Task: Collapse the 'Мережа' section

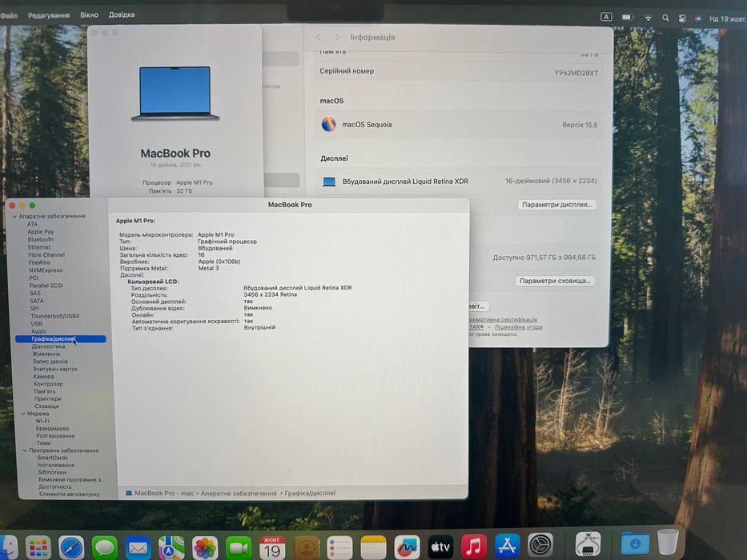Action: 22,414
